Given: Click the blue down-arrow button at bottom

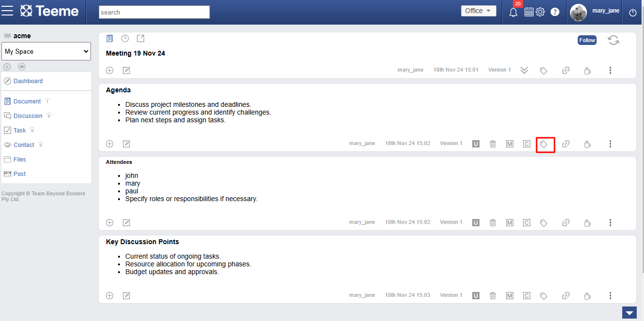Looking at the screenshot, I should point(629,313).
